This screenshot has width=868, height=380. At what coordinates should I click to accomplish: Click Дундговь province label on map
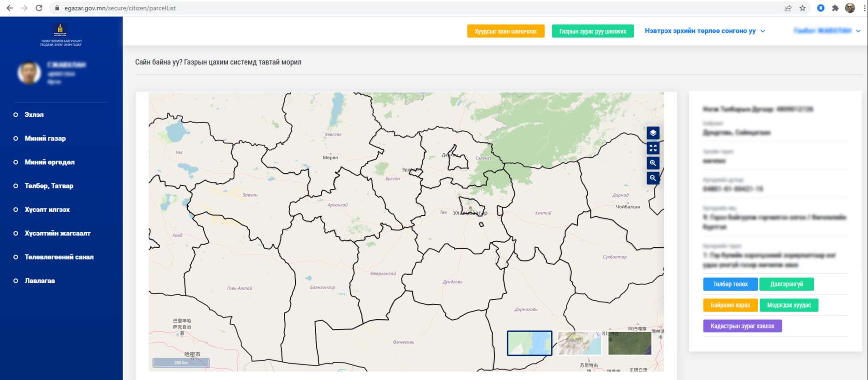point(452,282)
